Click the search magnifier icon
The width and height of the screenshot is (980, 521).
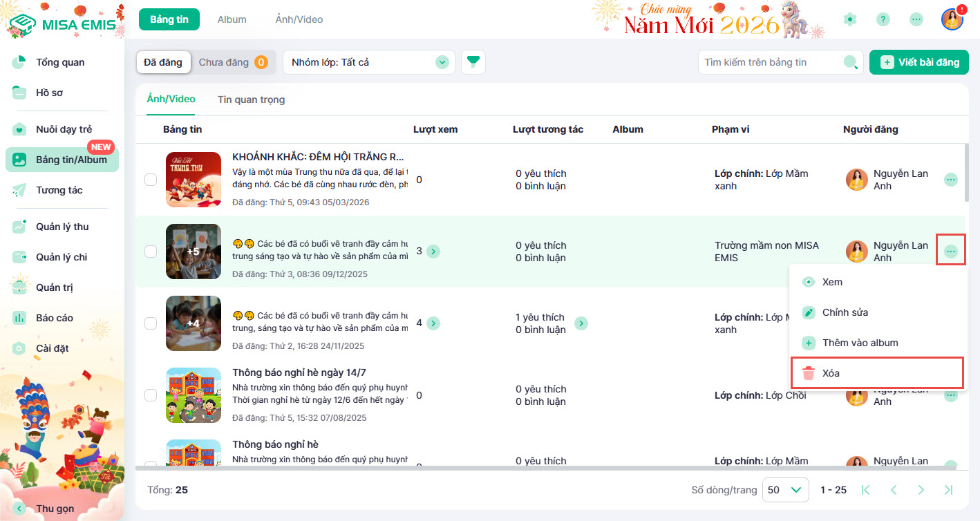(x=851, y=62)
